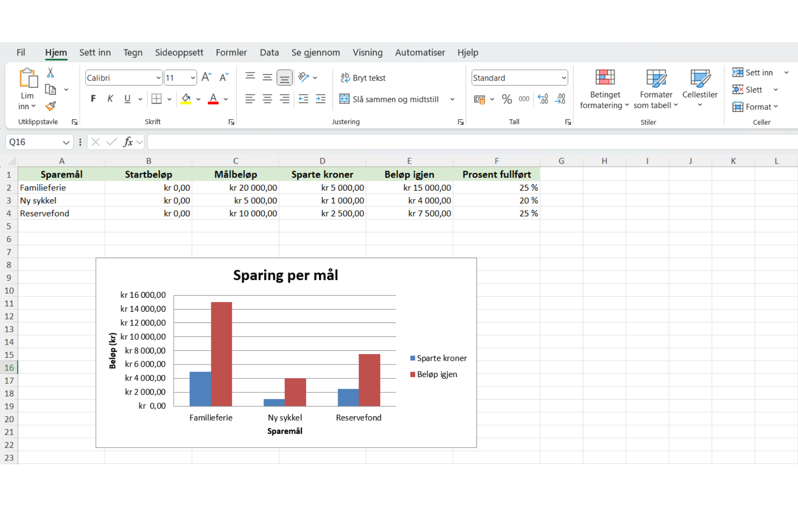The height and width of the screenshot is (532, 798).
Task: Click the Format Painter brush icon
Action: pyautogui.click(x=50, y=106)
